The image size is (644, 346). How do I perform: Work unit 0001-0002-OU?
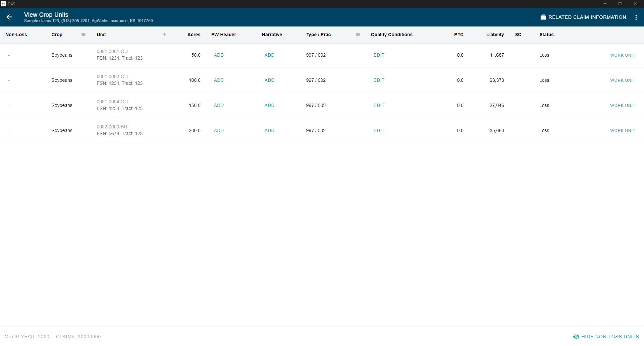[623, 80]
